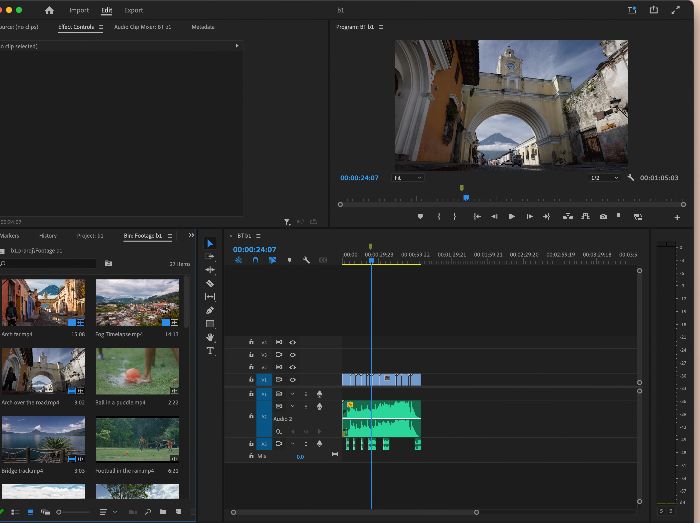The image size is (700, 523).
Task: Open timeline sequence panel menu
Action: 258,236
